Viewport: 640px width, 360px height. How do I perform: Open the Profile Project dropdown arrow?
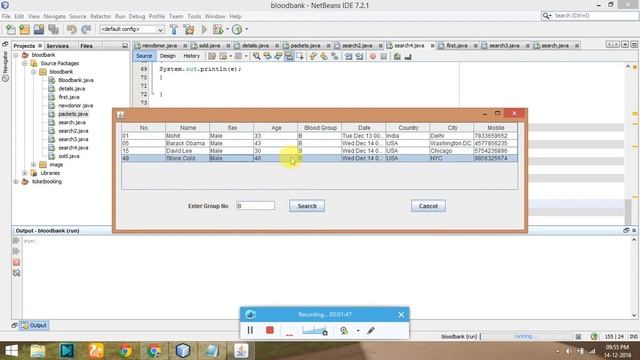point(246,29)
